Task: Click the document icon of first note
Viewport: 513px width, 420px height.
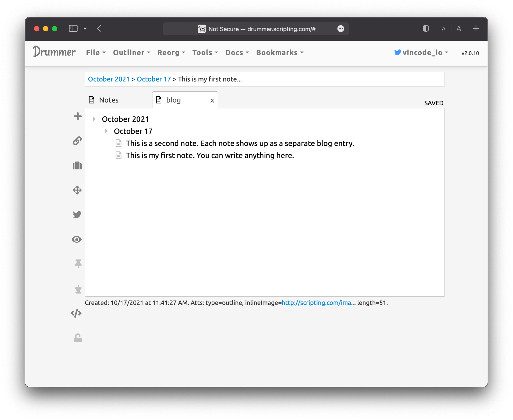Action: [x=118, y=155]
